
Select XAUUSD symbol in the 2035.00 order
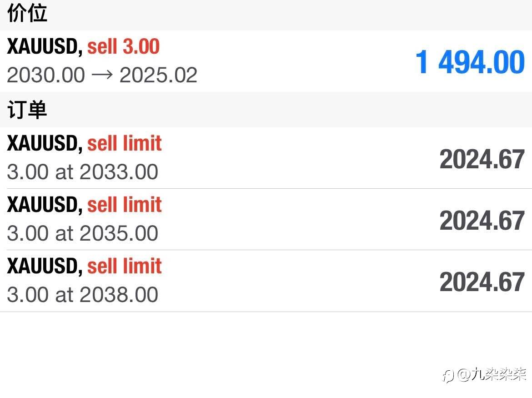click(x=45, y=205)
